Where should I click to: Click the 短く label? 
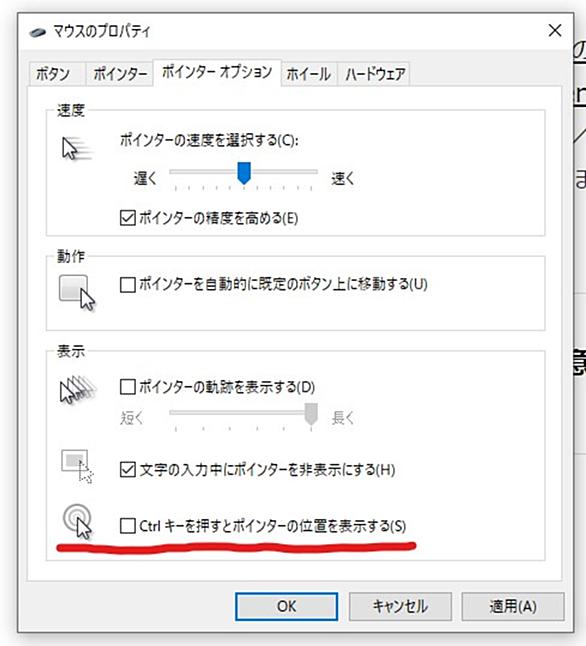(x=132, y=418)
